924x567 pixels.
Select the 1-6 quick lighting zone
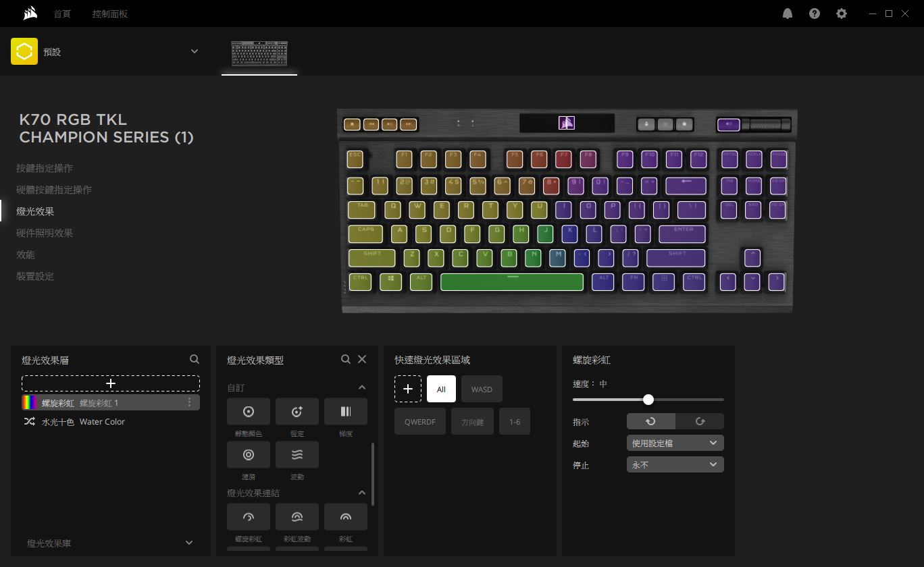[x=515, y=421]
